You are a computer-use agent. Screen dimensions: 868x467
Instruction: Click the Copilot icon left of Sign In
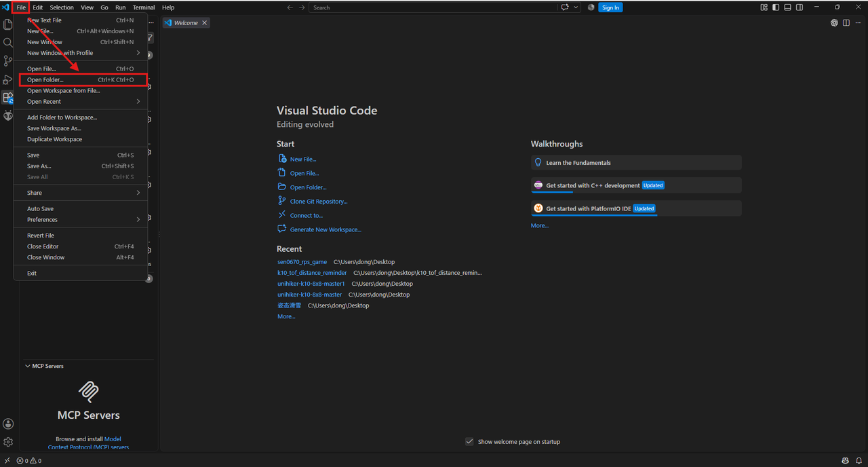click(591, 7)
